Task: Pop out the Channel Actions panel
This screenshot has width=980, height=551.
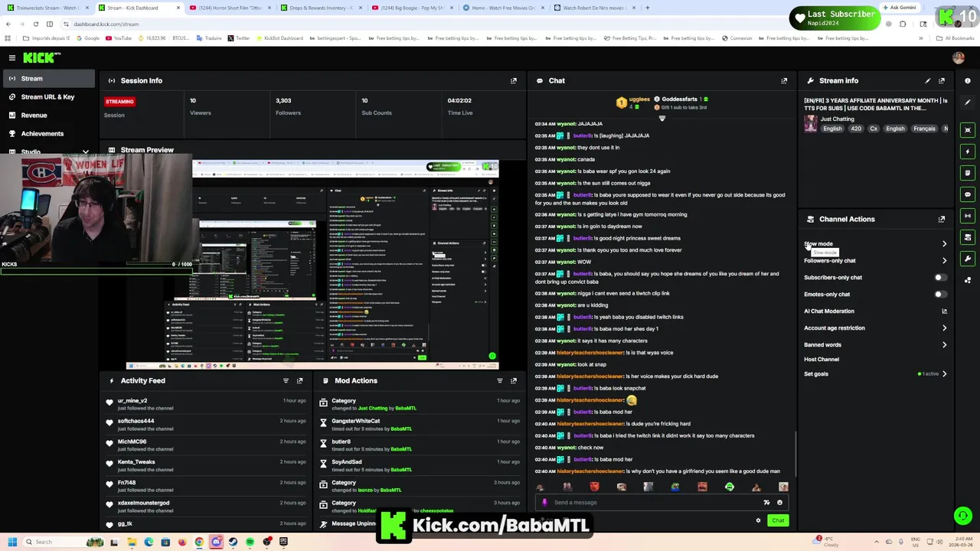Action: coord(942,219)
